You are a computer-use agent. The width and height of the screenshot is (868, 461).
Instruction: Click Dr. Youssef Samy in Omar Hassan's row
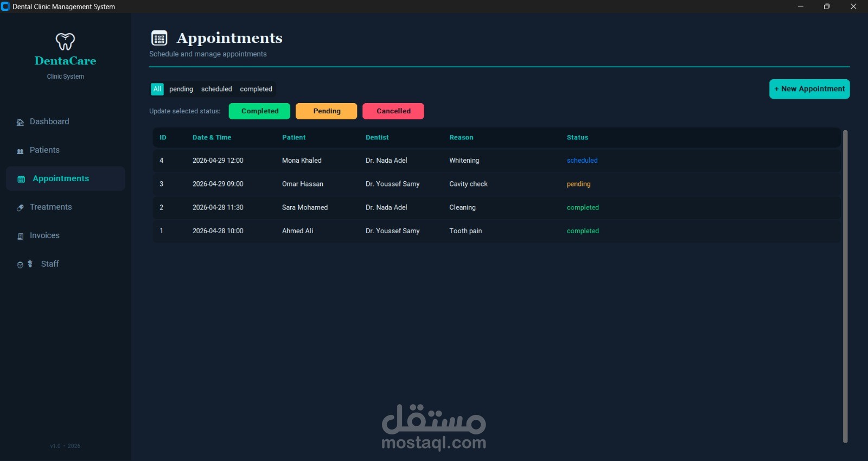tap(392, 184)
